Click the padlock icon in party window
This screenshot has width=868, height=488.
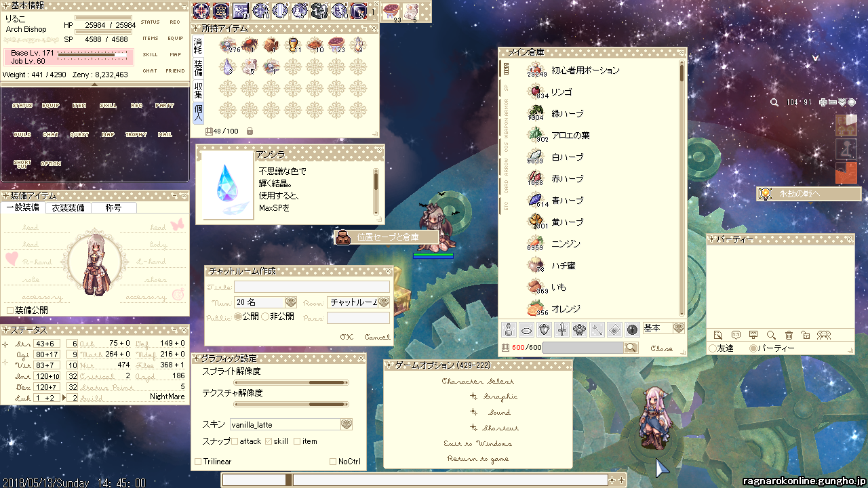pyautogui.click(x=805, y=335)
